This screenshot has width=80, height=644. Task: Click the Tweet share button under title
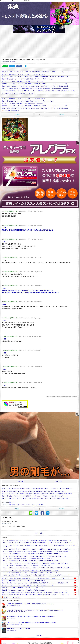coord(12,66)
